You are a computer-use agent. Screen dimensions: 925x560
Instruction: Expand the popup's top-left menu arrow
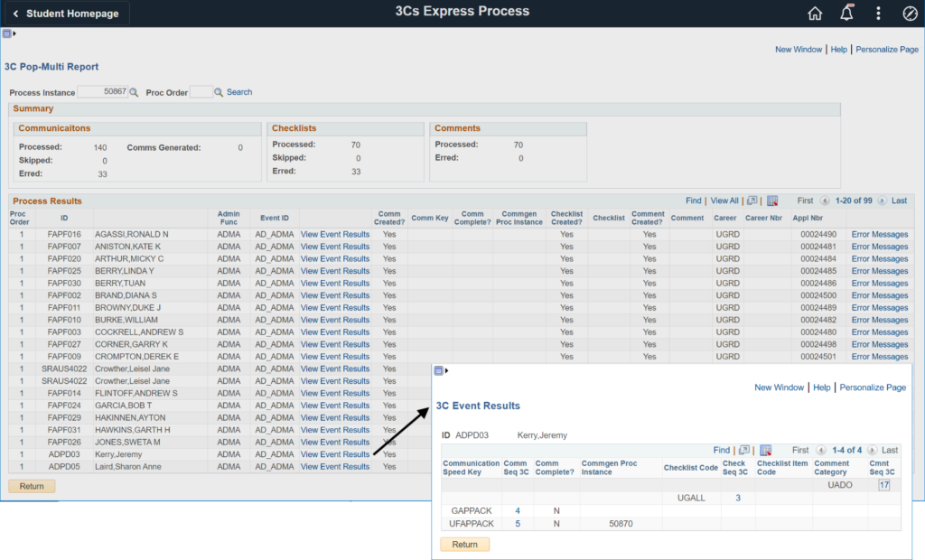point(440,370)
